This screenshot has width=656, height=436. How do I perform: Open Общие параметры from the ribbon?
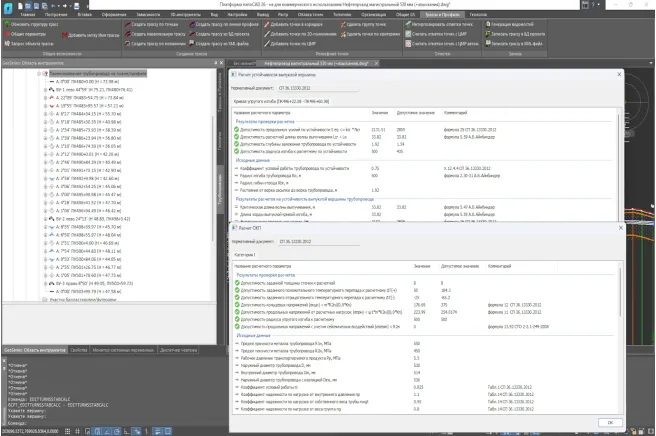(x=28, y=33)
